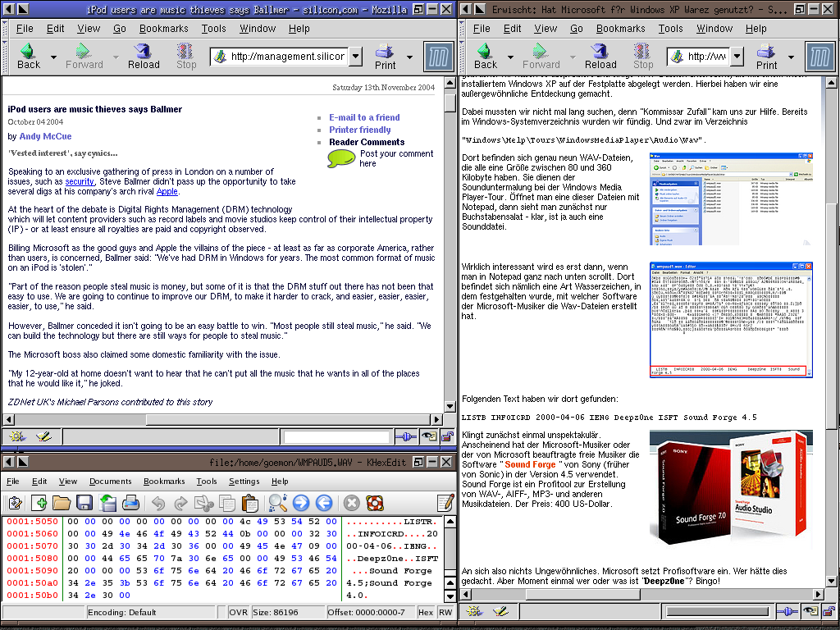Expand the Back history dropdown in left Mozilla
The width and height of the screenshot is (840, 630).
[x=54, y=57]
